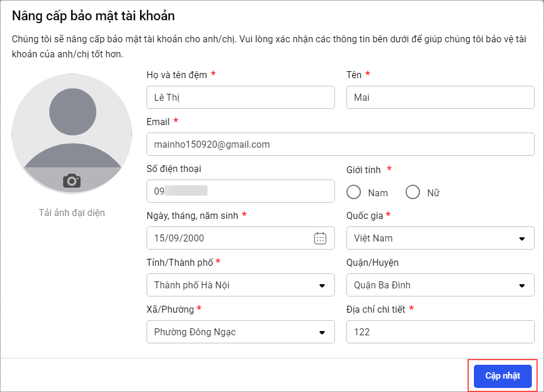Click the Quốc gia dropdown arrow
This screenshot has height=392, width=544.
(521, 239)
